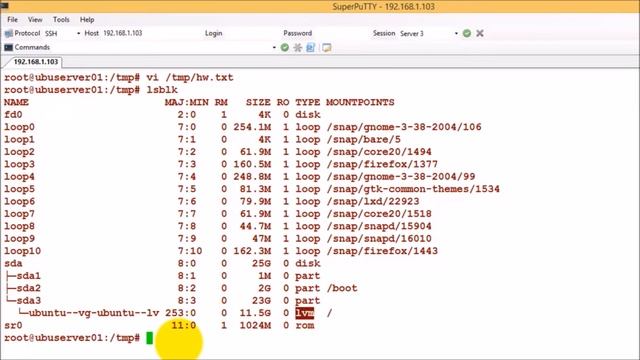Click the highlighted 'lvm' text
This screenshot has height=360, width=640.
(x=304, y=313)
